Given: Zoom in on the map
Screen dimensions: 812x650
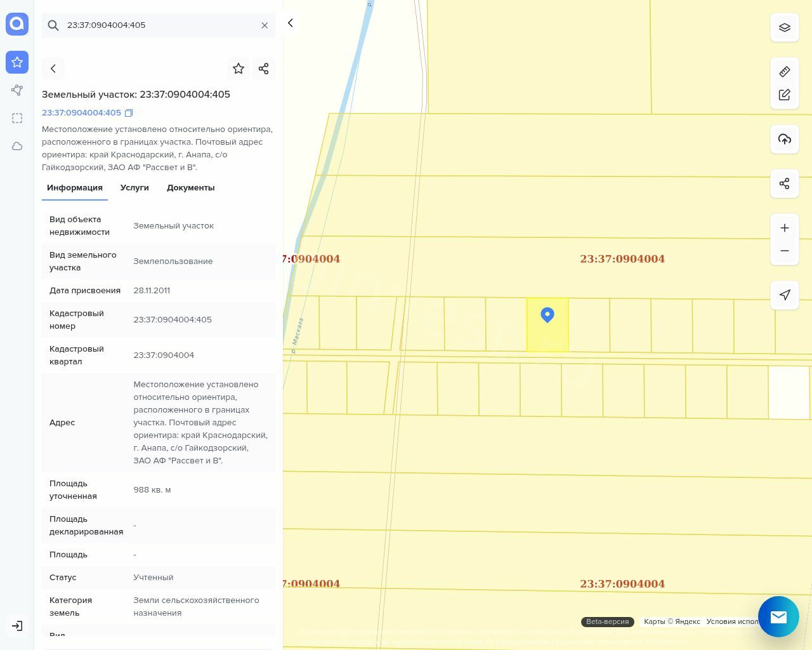Looking at the screenshot, I should [x=784, y=228].
